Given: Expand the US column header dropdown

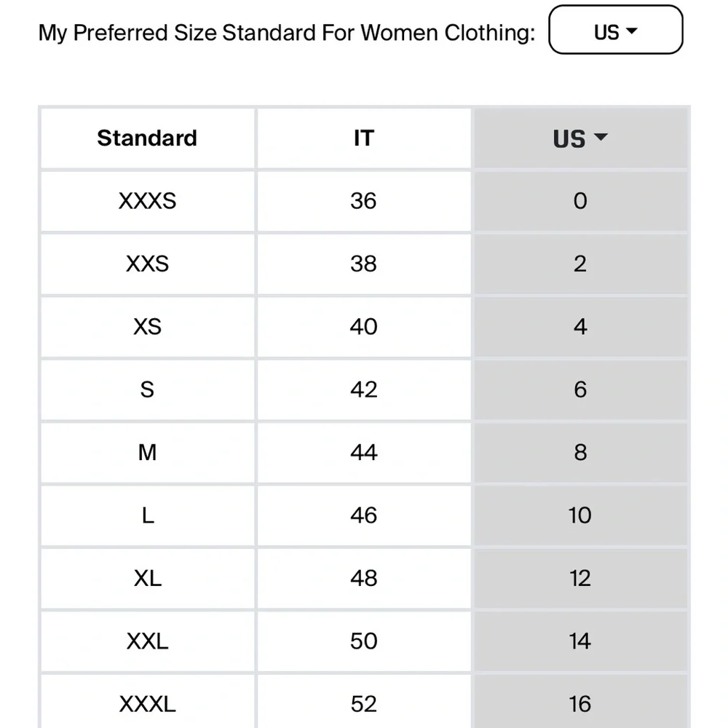Looking at the screenshot, I should (x=580, y=138).
